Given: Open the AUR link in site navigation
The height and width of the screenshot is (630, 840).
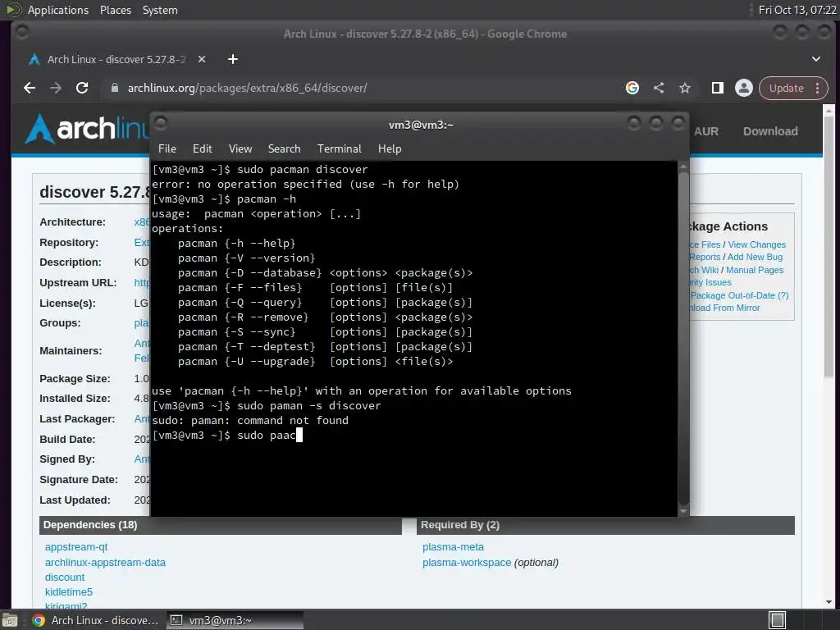Looking at the screenshot, I should pos(706,131).
